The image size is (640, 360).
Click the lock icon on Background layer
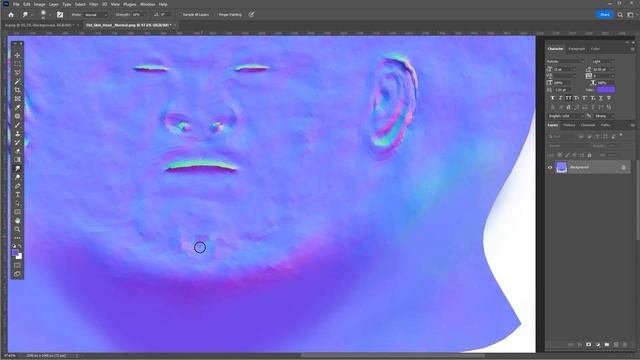pos(623,167)
